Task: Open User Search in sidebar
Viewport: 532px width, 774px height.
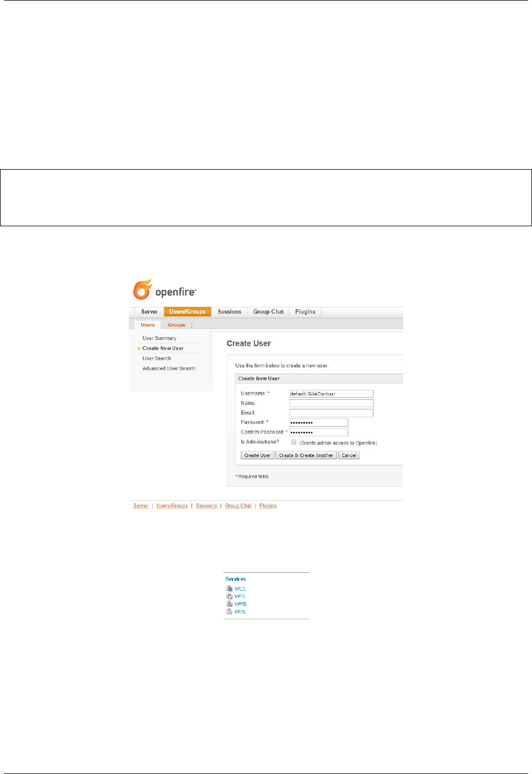Action: tap(157, 358)
